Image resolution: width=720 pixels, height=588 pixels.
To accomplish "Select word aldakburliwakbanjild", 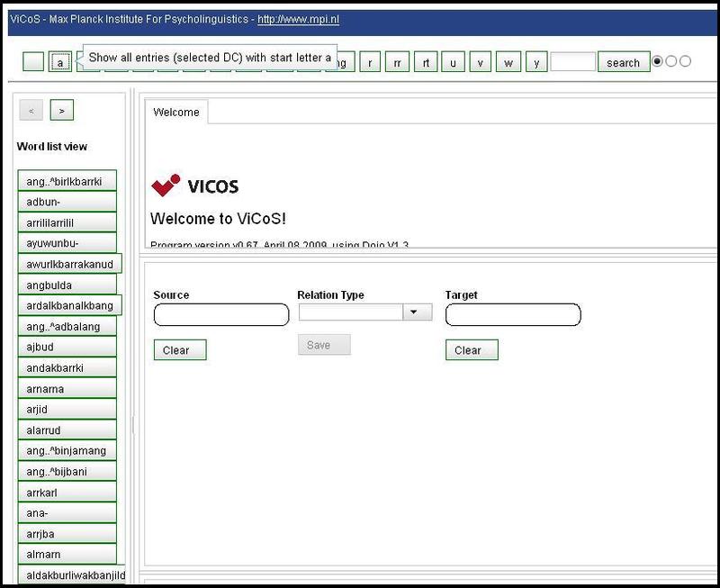I will pyautogui.click(x=72, y=575).
